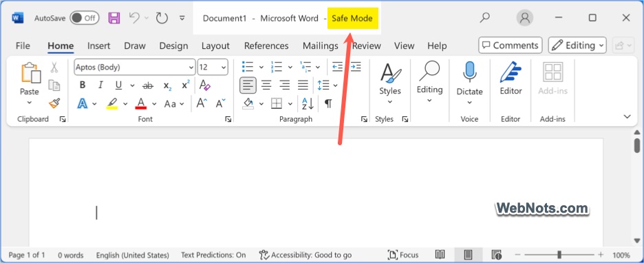The height and width of the screenshot is (263, 644).
Task: Open the Comments button
Action: click(510, 45)
